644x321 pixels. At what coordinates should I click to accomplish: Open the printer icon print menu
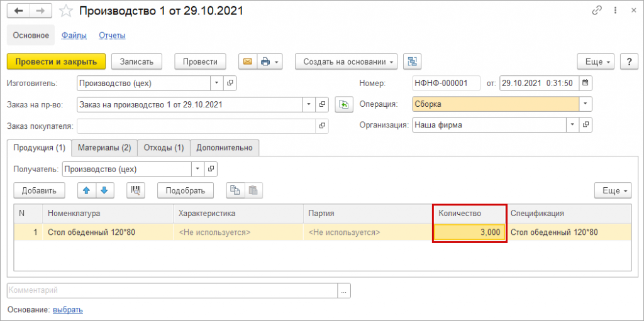click(269, 62)
